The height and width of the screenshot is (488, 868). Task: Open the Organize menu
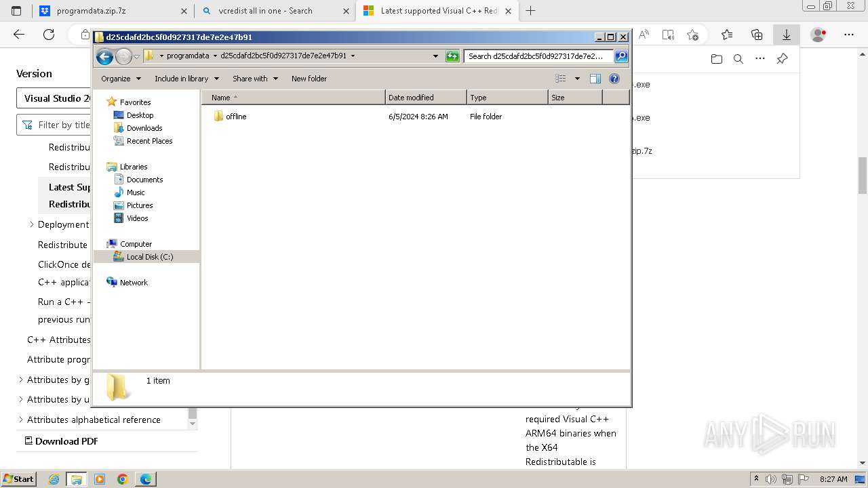pyautogui.click(x=121, y=79)
